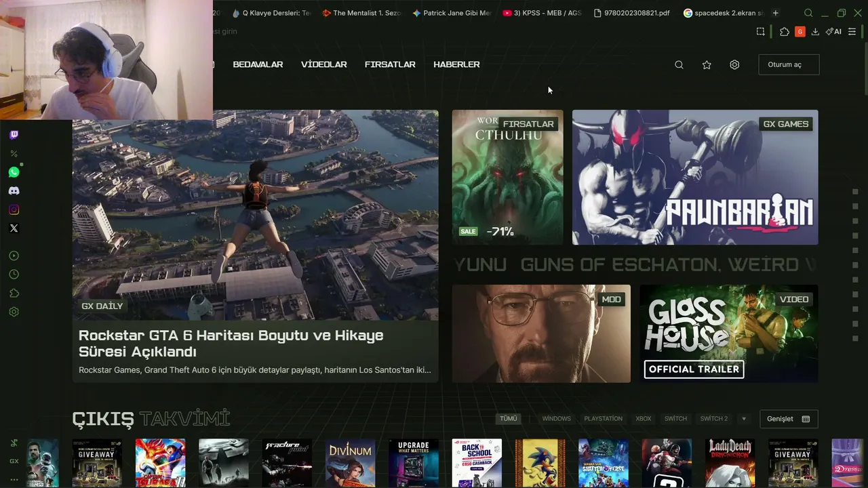Filter release calendar by WINDOWS
Screen dimensions: 868x488
556,419
